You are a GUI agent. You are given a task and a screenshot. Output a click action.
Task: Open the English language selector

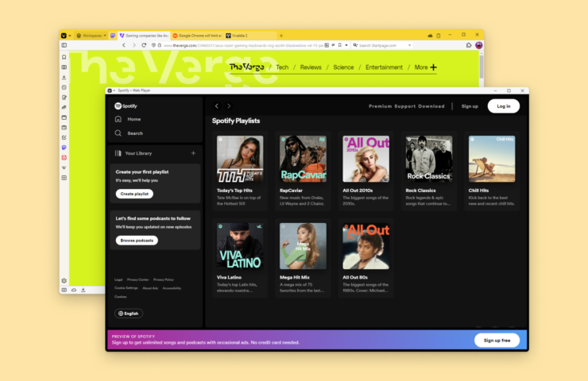point(128,314)
